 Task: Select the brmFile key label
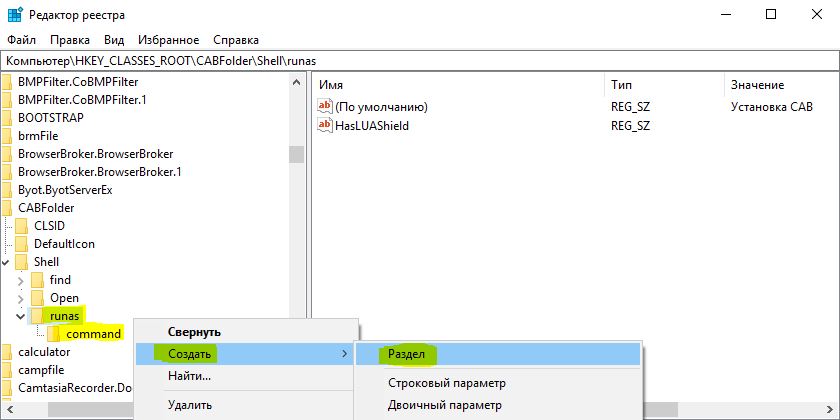click(38, 136)
